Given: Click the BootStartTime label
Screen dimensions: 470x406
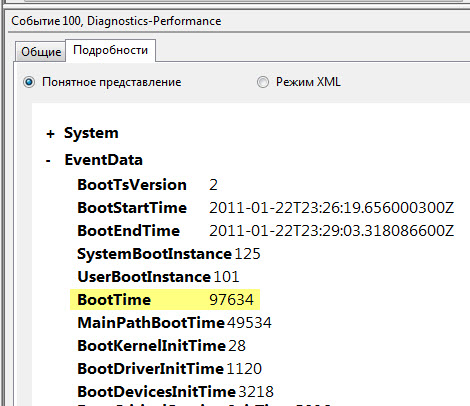Looking at the screenshot, I should coord(132,208).
